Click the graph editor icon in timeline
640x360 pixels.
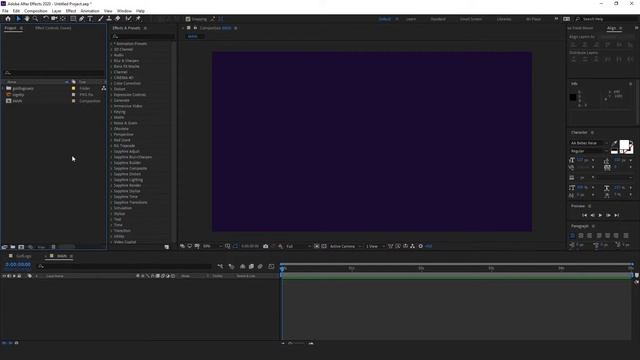[271, 267]
